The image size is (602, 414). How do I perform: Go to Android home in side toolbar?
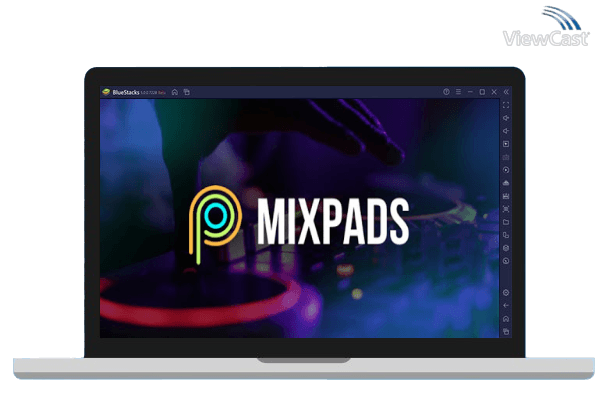coord(506,318)
